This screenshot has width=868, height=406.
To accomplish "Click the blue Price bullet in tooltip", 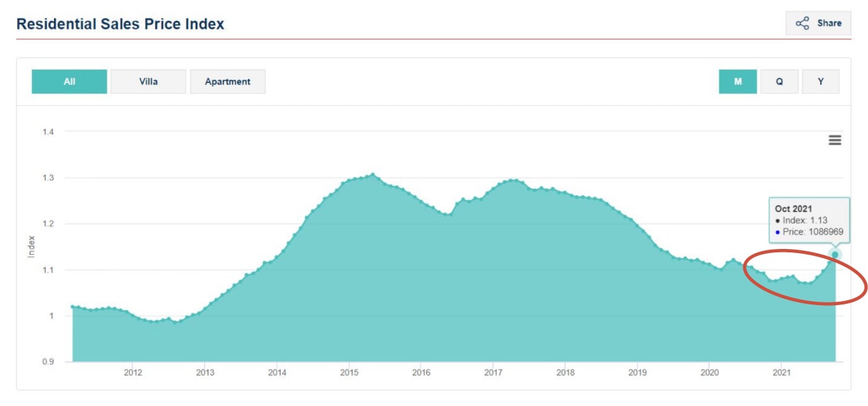I will (x=778, y=232).
